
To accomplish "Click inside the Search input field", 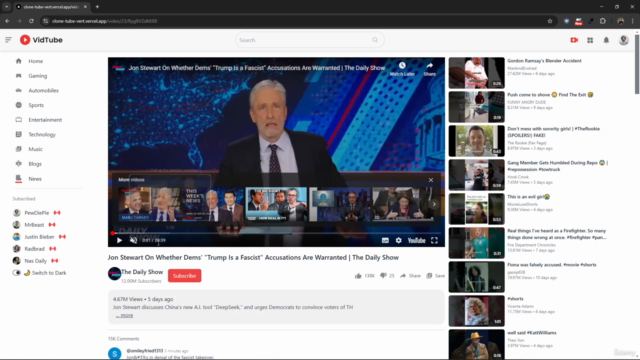I will pyautogui.click(x=304, y=40).
